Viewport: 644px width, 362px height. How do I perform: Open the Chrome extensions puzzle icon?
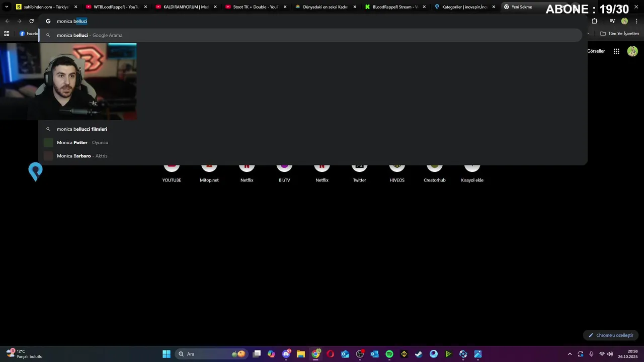point(595,21)
